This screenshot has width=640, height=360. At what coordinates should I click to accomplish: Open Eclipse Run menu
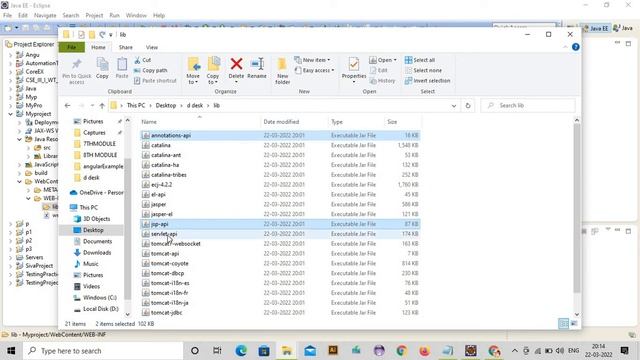click(x=114, y=16)
